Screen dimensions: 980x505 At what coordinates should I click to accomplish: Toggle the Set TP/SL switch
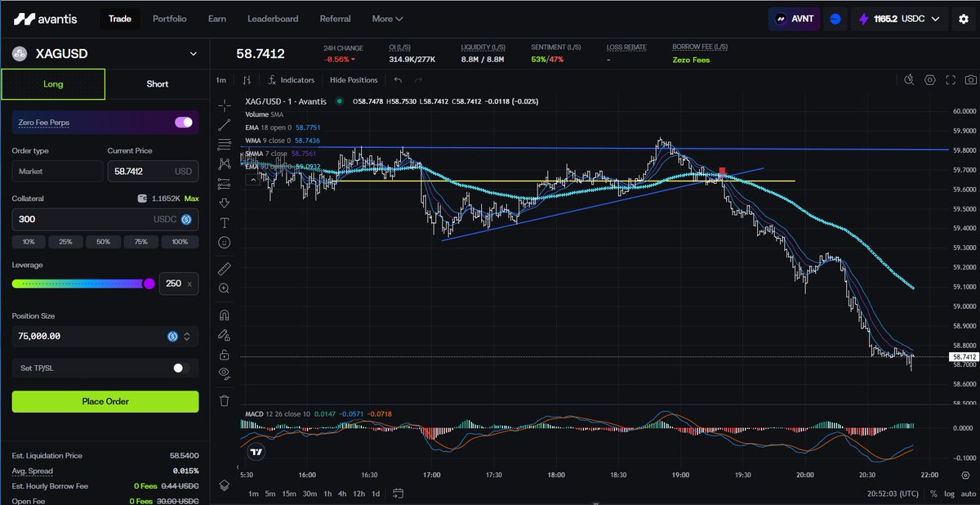tap(181, 369)
